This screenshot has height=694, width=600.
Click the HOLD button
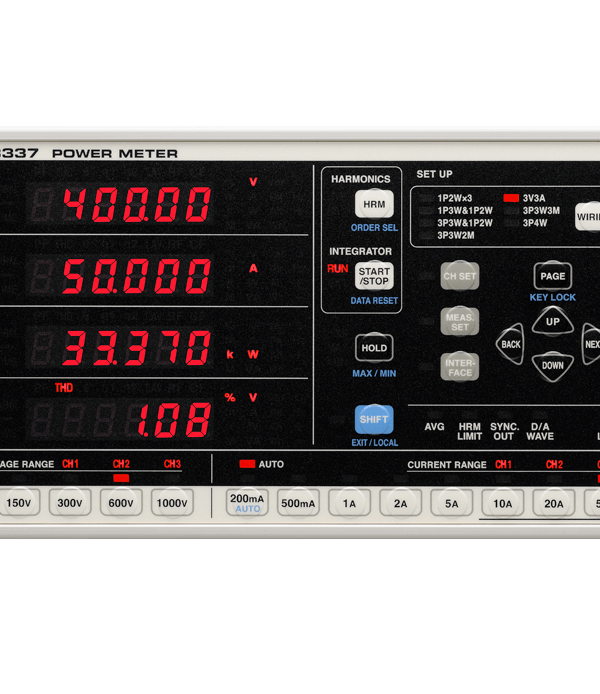[374, 348]
